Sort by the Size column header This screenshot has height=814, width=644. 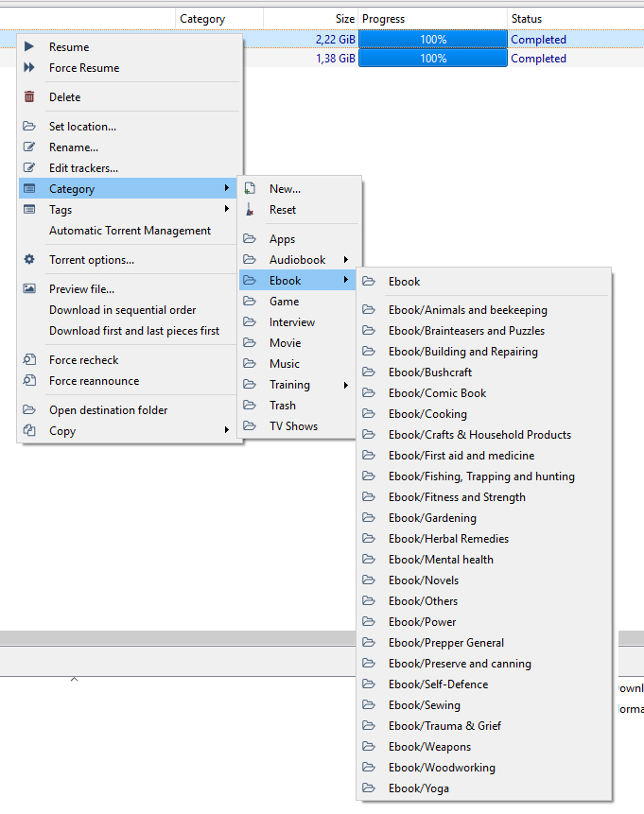pyautogui.click(x=310, y=19)
